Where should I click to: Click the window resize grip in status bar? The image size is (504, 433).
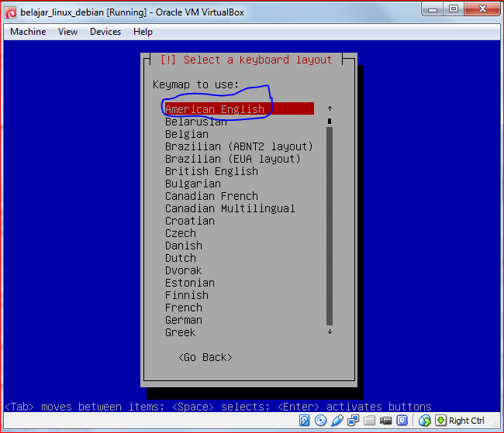click(x=495, y=424)
